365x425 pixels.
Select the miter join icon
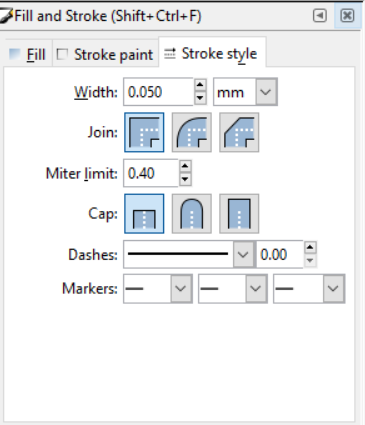coord(144,132)
